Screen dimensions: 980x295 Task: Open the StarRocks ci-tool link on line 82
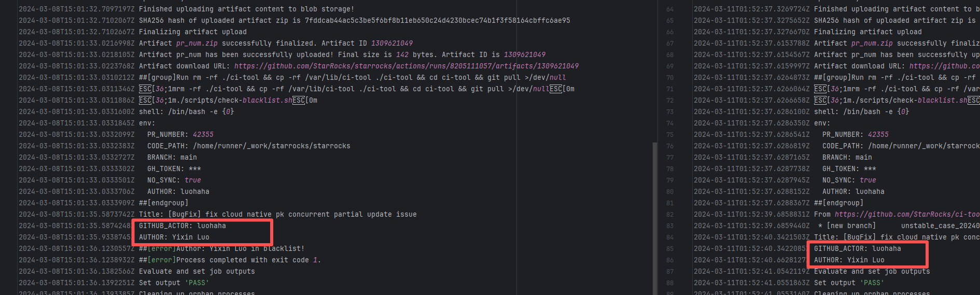click(x=906, y=214)
